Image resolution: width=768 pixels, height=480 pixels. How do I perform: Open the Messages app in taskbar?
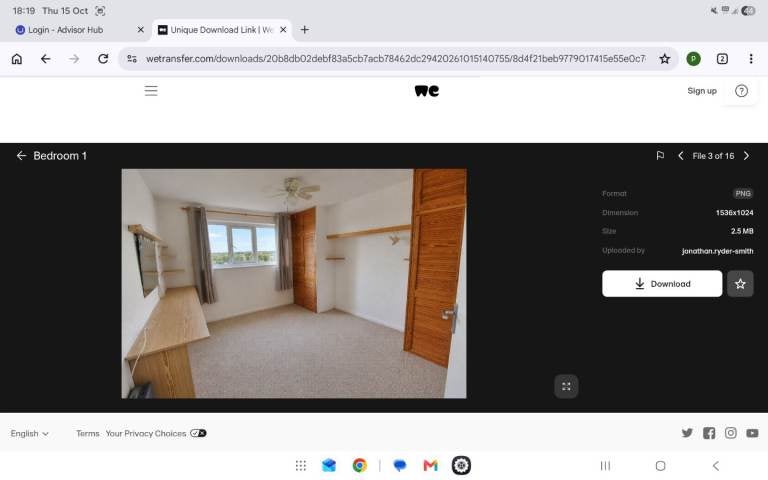click(x=400, y=465)
